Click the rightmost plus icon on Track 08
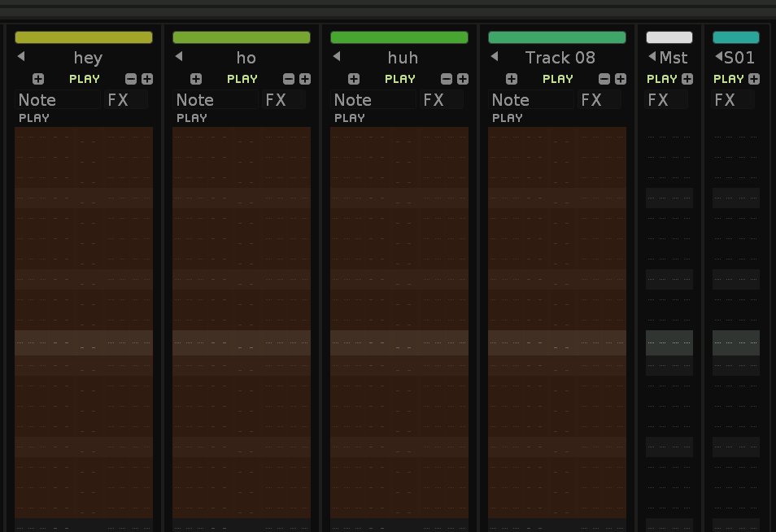This screenshot has height=532, width=776. point(621,79)
